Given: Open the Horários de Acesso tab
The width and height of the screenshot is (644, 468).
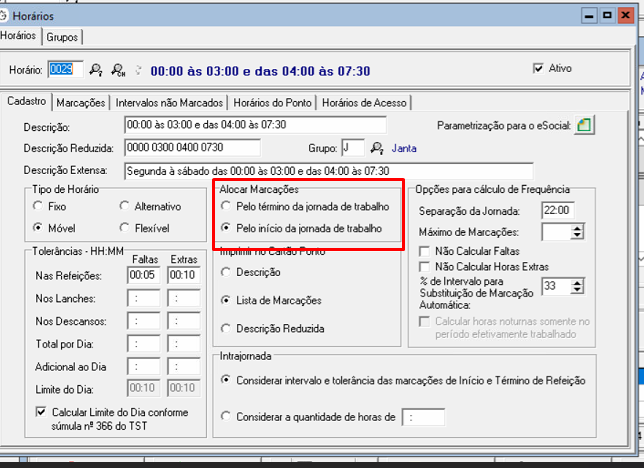Looking at the screenshot, I should point(365,102).
